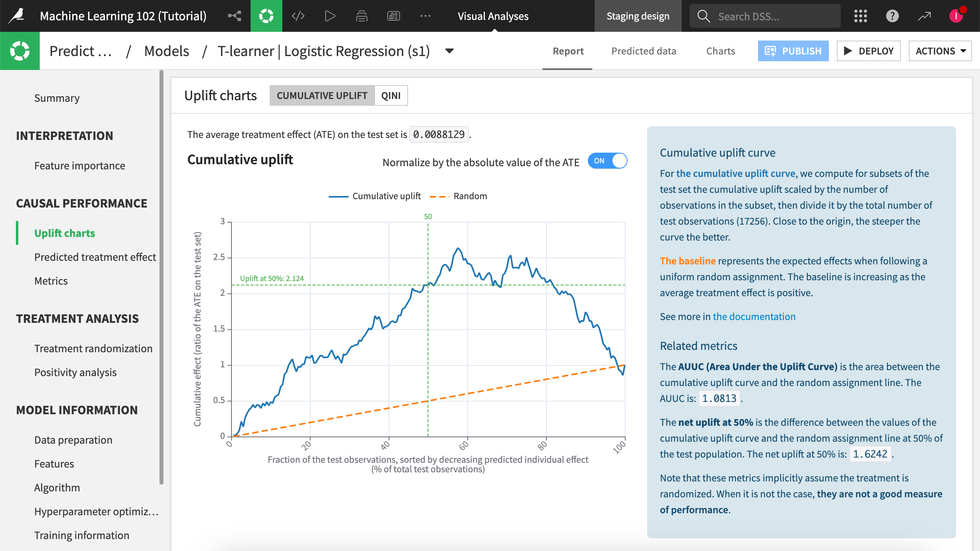Open the activity trend arrow icon

point(924,16)
